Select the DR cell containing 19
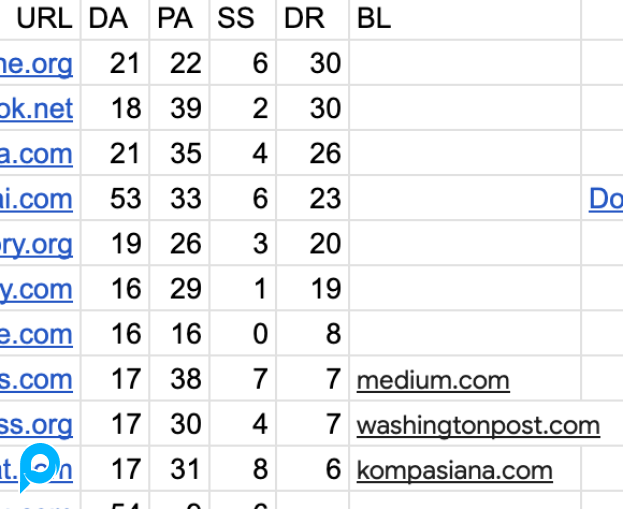Viewport: 623px width, 509px height. (x=312, y=290)
